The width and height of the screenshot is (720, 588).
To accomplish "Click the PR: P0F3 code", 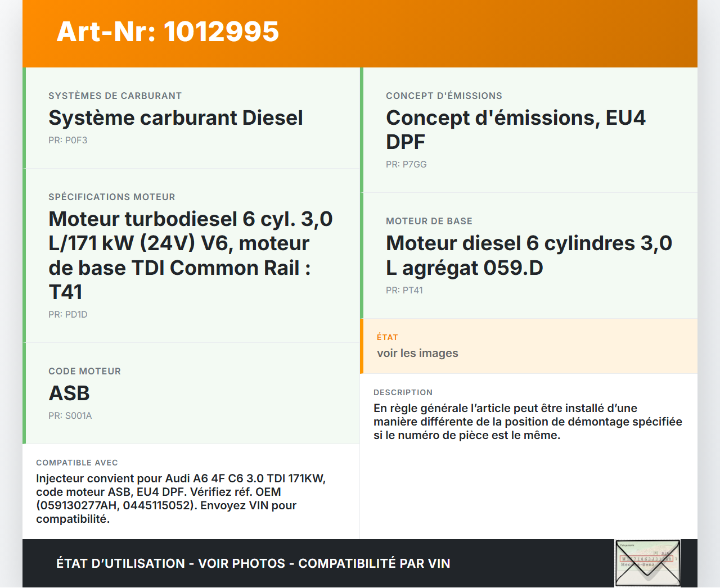I will click(67, 141).
